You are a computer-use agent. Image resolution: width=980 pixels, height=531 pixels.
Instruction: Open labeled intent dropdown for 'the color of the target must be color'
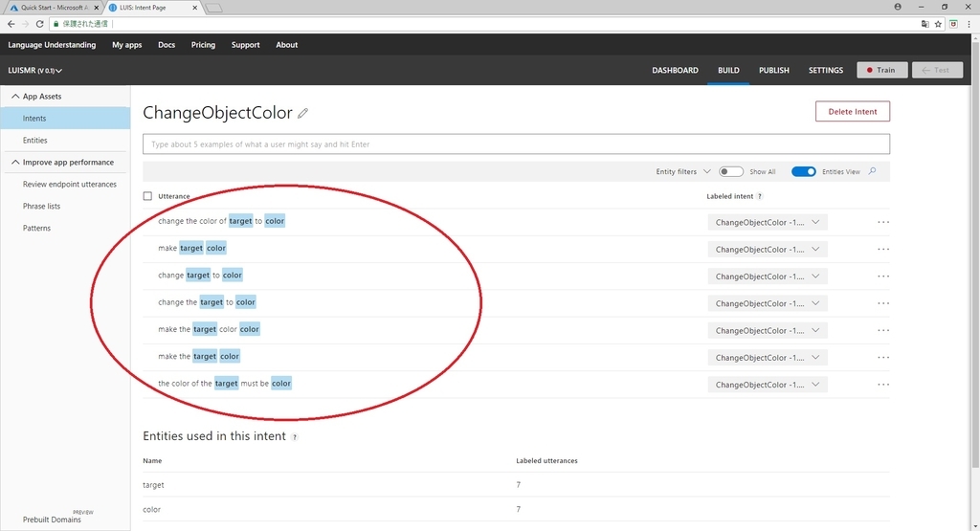click(x=768, y=385)
